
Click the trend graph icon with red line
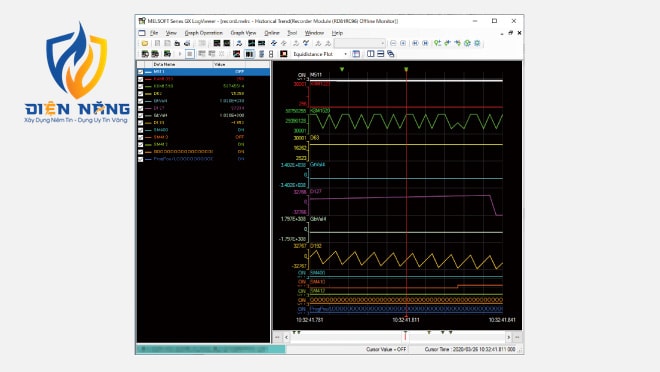coord(237,54)
